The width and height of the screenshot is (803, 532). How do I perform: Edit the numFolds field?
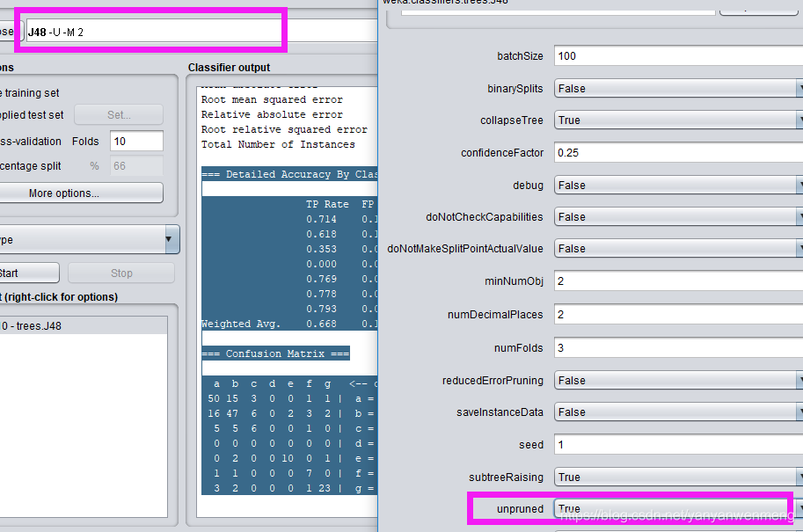click(679, 348)
